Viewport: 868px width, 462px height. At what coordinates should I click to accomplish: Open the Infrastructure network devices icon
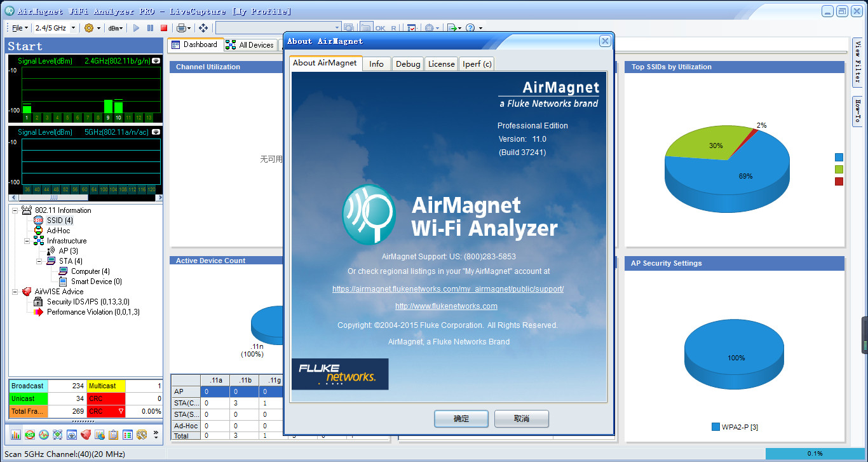58,435
